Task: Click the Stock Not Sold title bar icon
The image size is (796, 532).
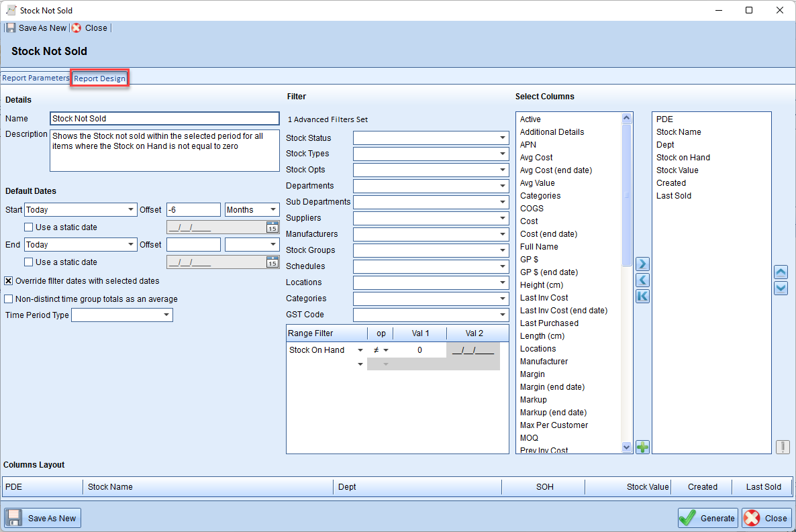Action: pyautogui.click(x=11, y=10)
